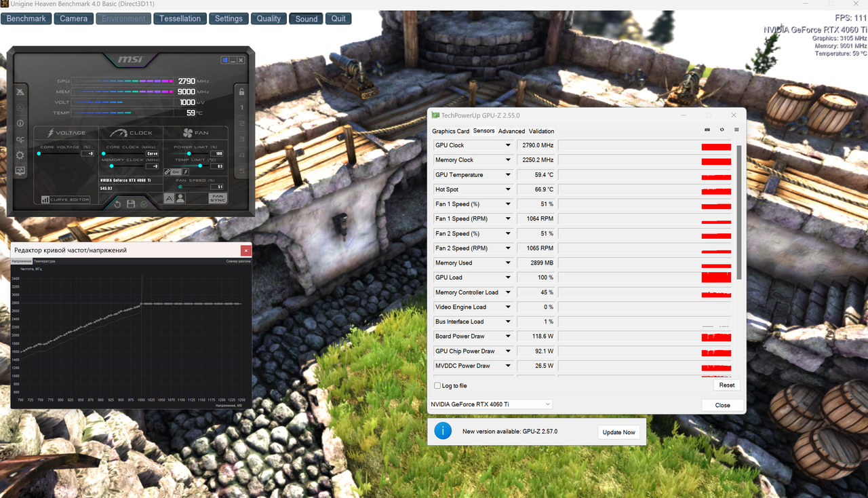This screenshot has width=868, height=498.
Task: Click GPU-Z Update Now button
Action: [619, 432]
